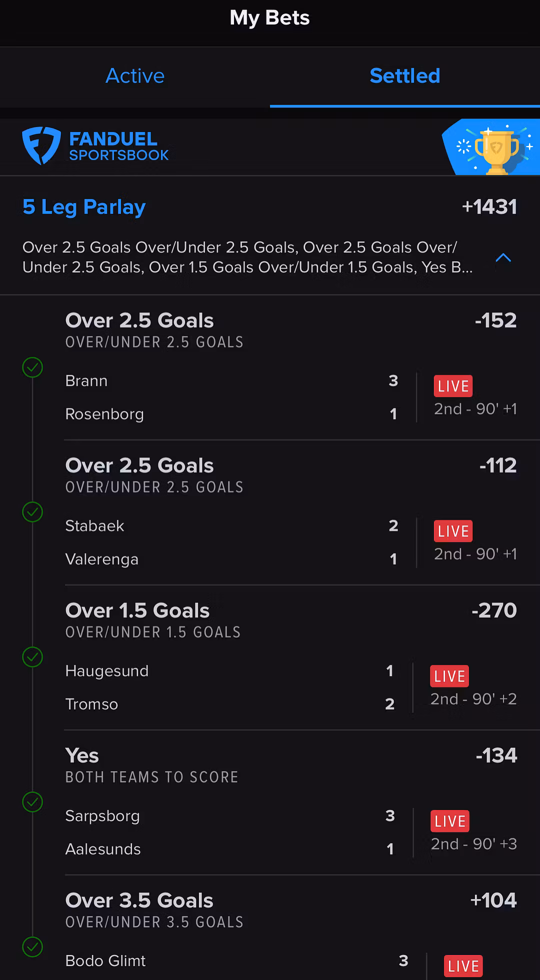The image size is (540, 980).
Task: Click the LIVE badge for Stabaek match
Action: [453, 531]
